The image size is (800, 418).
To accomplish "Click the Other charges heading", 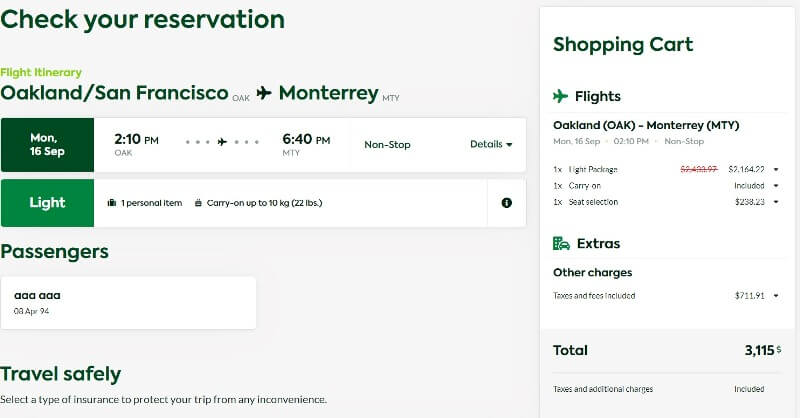I will [x=592, y=273].
